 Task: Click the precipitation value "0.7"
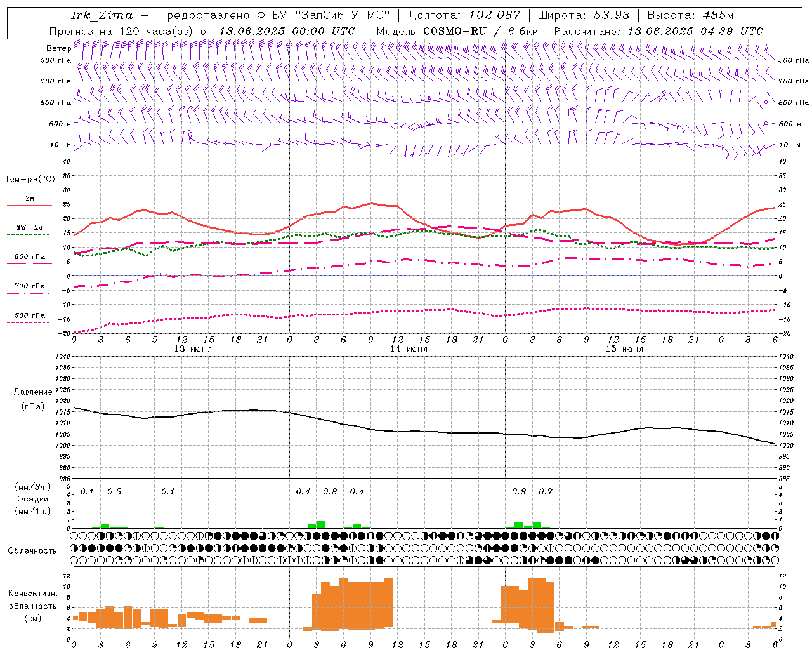[546, 492]
